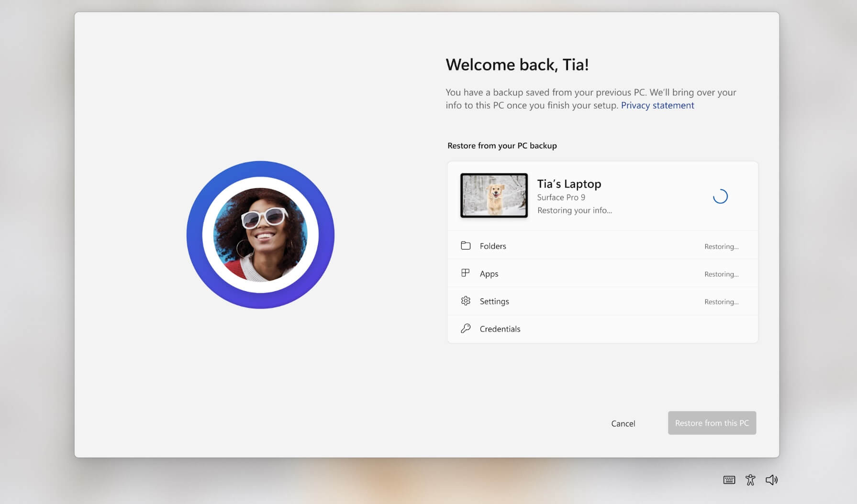Click the Folders icon in restore list

click(465, 245)
